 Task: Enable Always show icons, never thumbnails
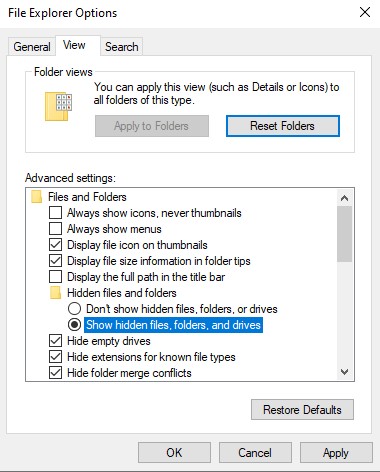pyautogui.click(x=55, y=213)
